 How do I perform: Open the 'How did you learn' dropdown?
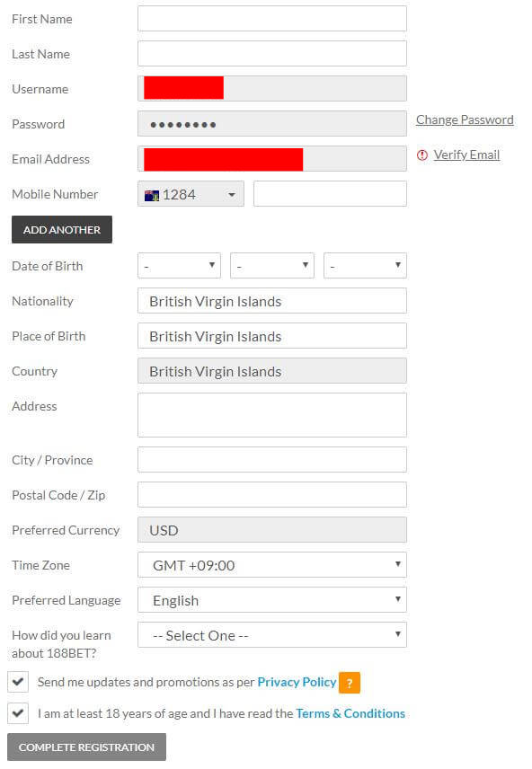pos(272,635)
